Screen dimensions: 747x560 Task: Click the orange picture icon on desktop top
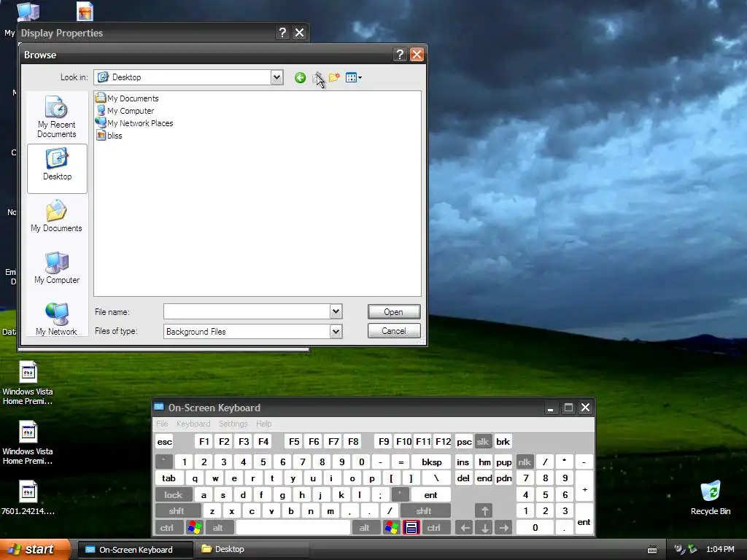click(85, 12)
